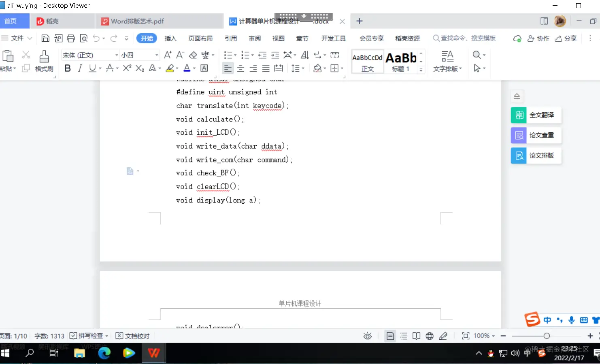Open the 审阅 Review tab
Image resolution: width=600 pixels, height=364 pixels.
click(x=255, y=38)
